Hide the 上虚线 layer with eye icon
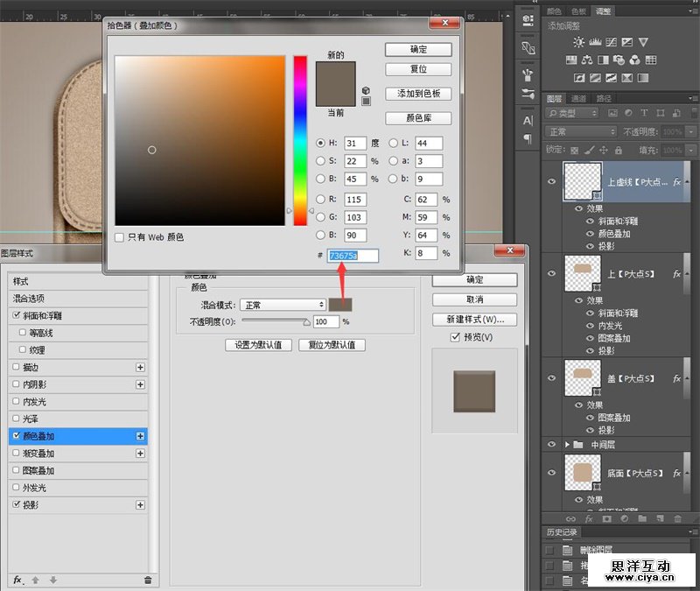Viewport: 700px width, 591px height. click(x=551, y=181)
